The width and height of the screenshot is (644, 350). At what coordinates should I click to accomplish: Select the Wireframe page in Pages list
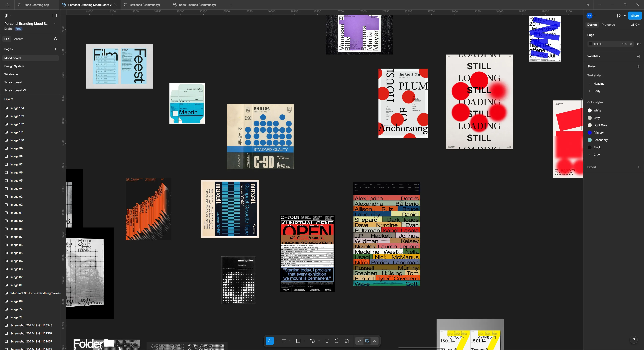(11, 74)
